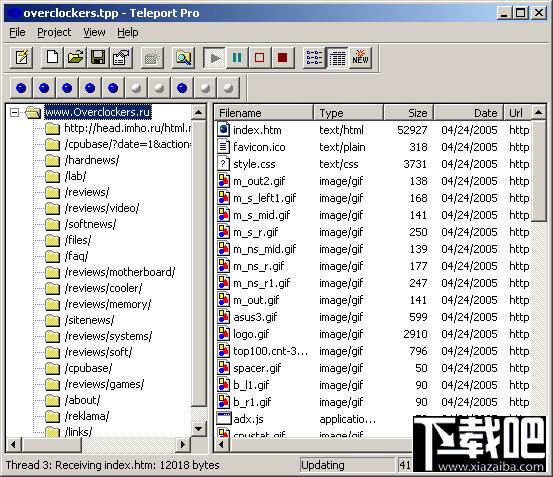
Task: Click the file list vertical scrollbar thumb
Action: click(538, 171)
